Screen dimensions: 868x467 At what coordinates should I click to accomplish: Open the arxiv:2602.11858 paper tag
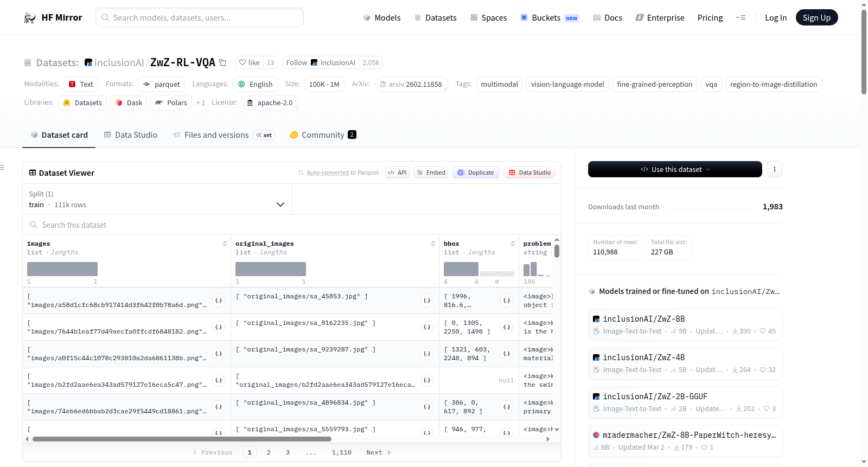coord(412,84)
